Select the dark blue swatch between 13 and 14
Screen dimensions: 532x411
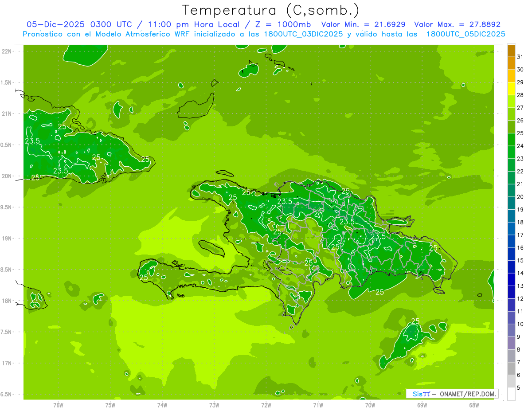[511, 279]
